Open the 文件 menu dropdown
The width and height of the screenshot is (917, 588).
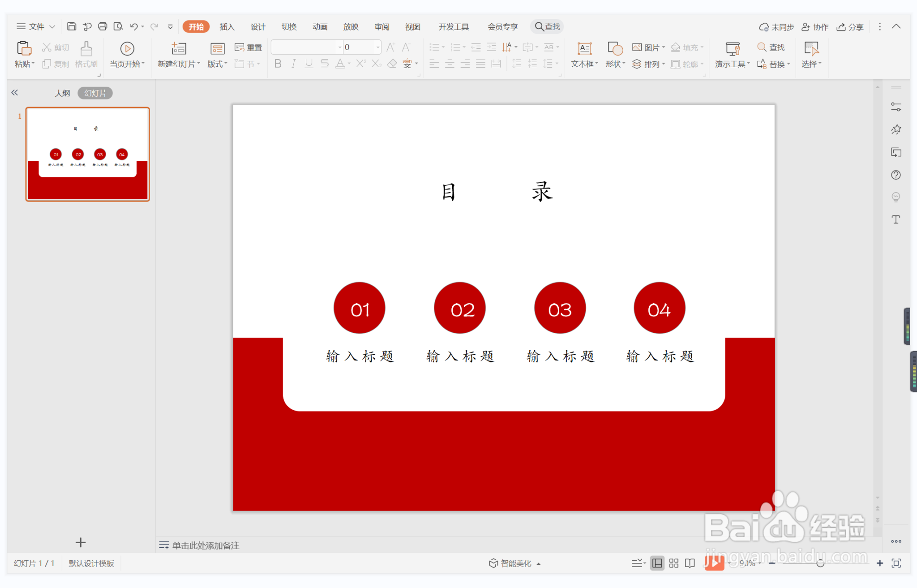[x=36, y=26]
